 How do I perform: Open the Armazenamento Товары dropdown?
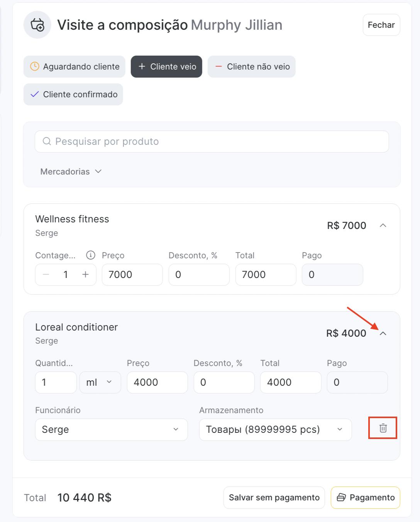pos(276,430)
